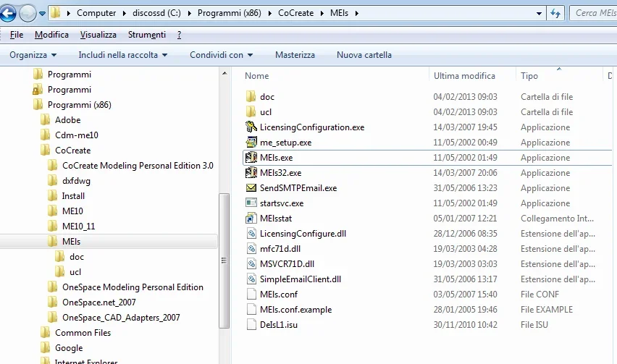This screenshot has height=364, width=617.
Task: Select ME10_11 folder in the tree
Action: click(78, 227)
